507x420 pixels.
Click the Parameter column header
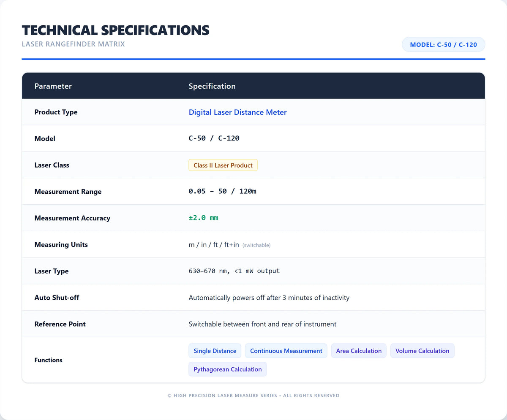(x=53, y=86)
